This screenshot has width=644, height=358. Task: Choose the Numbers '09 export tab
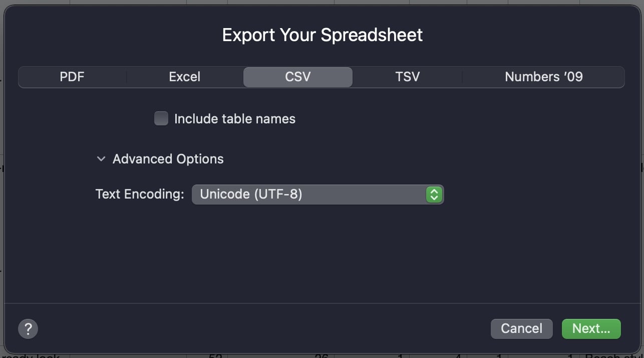point(543,77)
